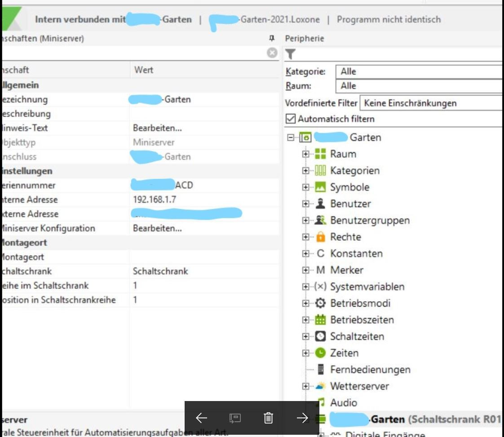This screenshot has width=504, height=437.
Task: Click the Reihe im Schaltschrank value 1
Action: coord(135,285)
